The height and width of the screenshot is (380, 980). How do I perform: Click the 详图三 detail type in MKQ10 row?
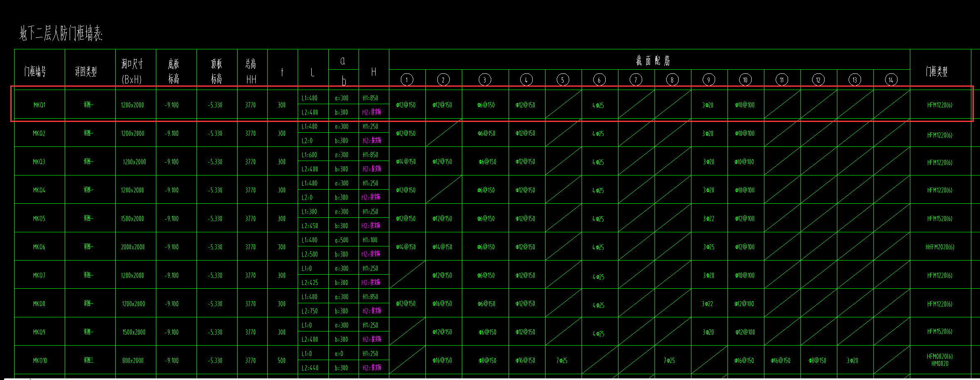[88, 361]
